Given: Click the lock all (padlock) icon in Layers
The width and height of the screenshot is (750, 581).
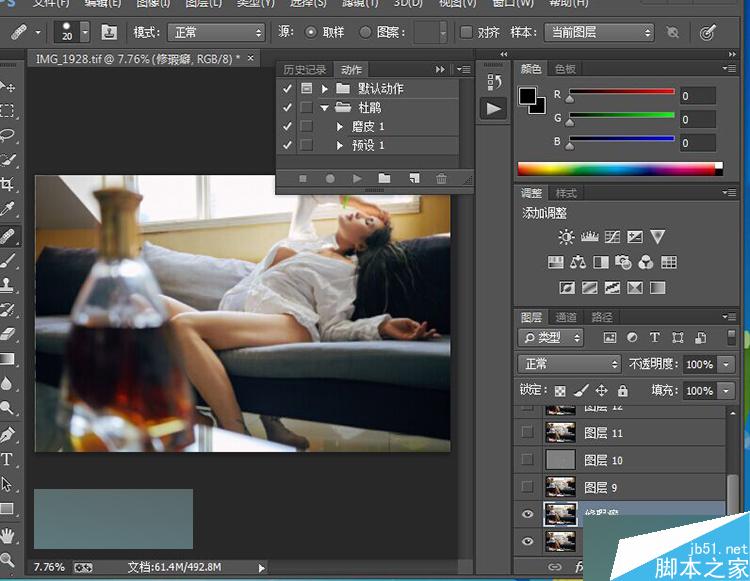Looking at the screenshot, I should tap(622, 391).
